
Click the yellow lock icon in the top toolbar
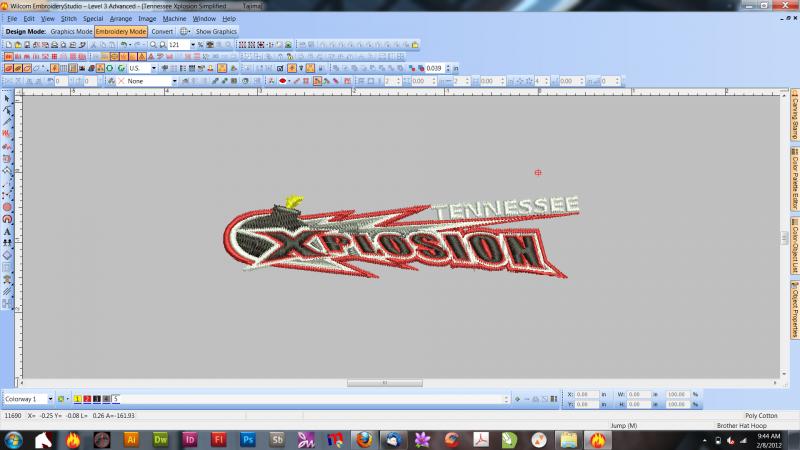[415, 45]
